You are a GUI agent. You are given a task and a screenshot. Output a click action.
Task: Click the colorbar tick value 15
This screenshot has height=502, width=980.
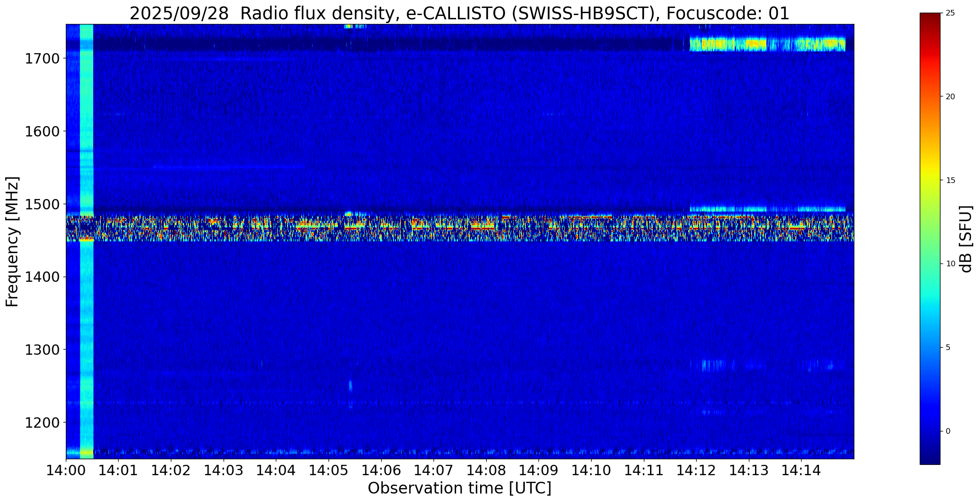[950, 181]
